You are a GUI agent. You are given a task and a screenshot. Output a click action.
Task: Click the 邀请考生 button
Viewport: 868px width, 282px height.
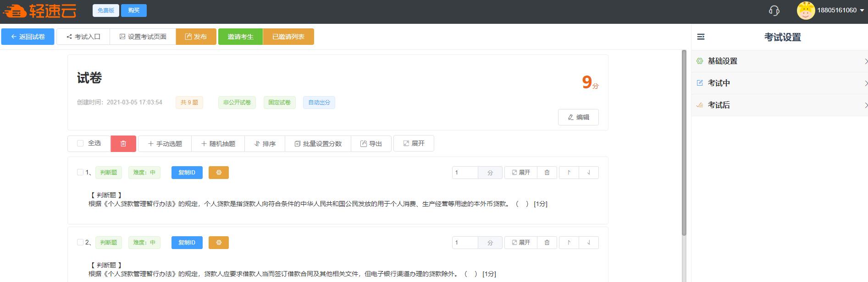click(x=240, y=37)
